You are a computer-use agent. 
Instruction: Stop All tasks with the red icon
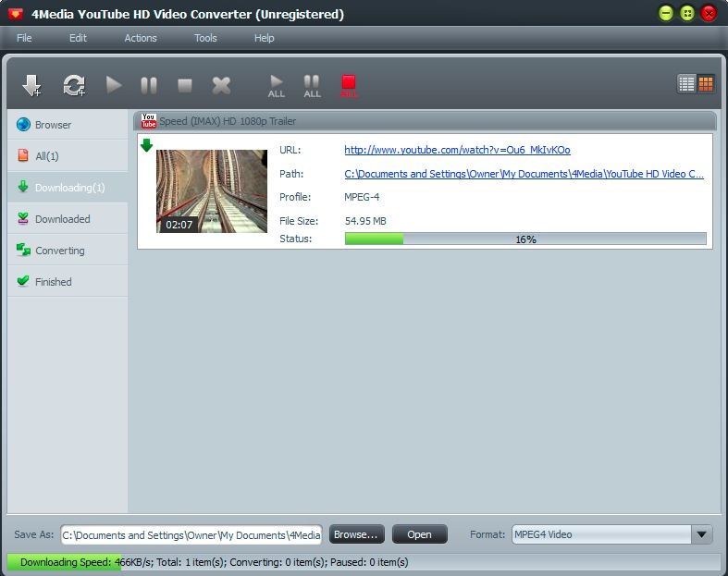pos(349,86)
